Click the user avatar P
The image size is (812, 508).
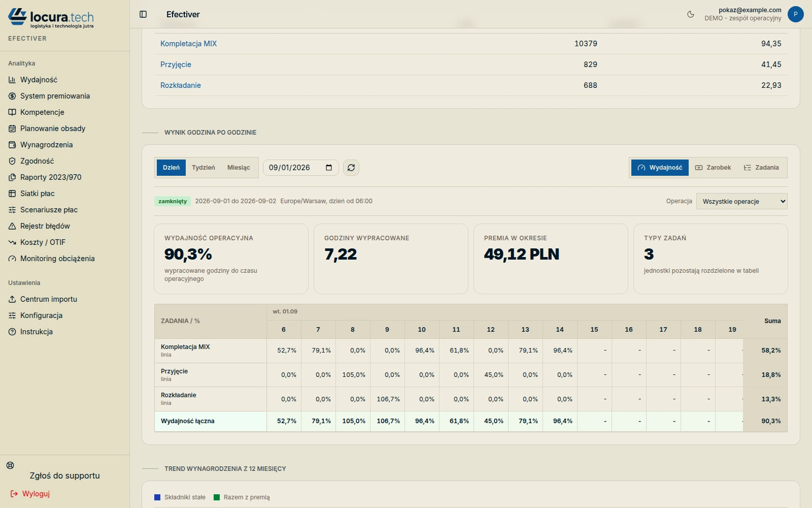pos(795,14)
